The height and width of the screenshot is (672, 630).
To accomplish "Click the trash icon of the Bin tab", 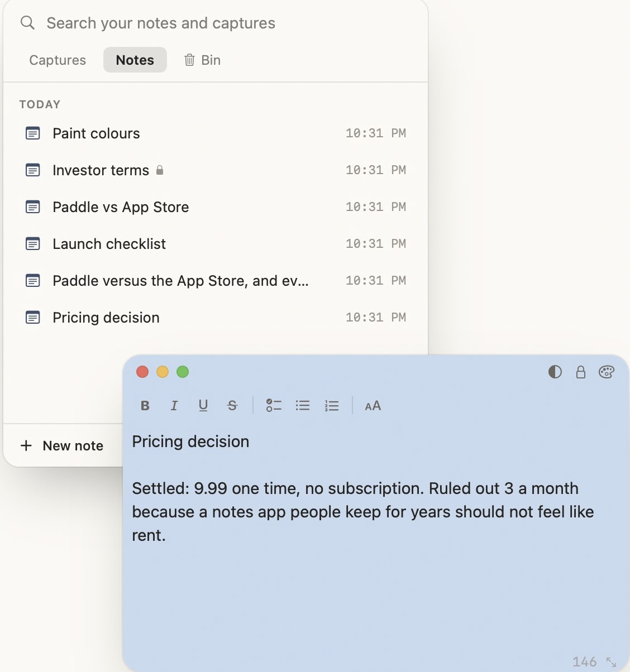I will (189, 60).
